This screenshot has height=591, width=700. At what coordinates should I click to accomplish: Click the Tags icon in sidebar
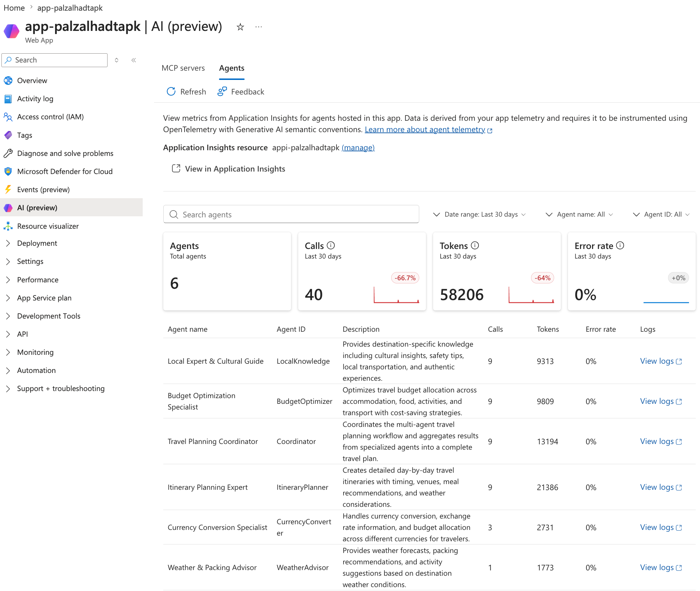[x=8, y=135]
